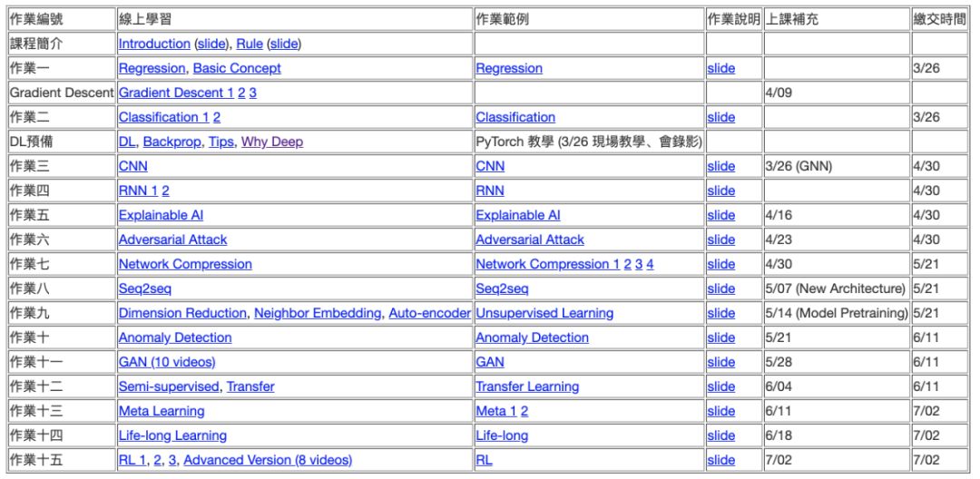Open the slide link for 作業四
The image size is (980, 479).
point(721,191)
